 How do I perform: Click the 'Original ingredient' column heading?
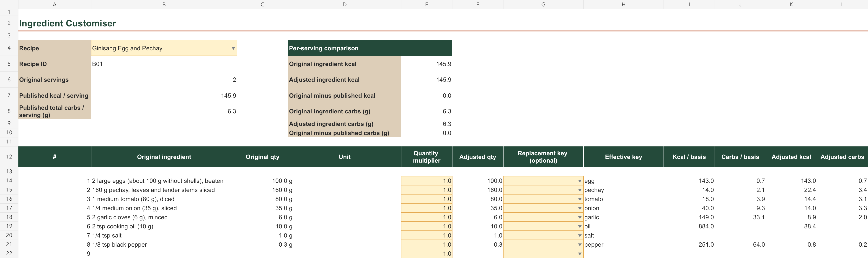tap(164, 157)
